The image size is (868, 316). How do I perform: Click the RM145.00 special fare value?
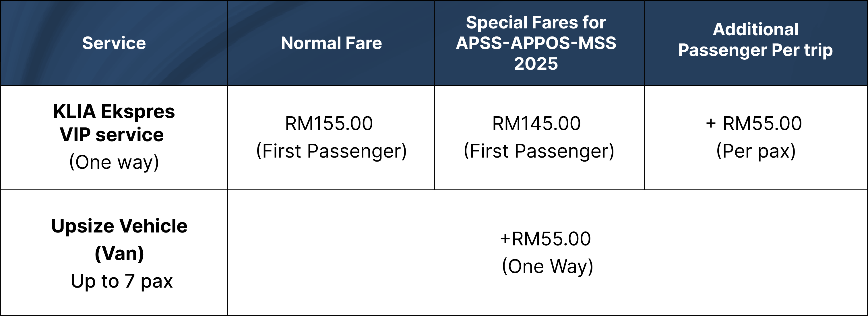click(536, 123)
